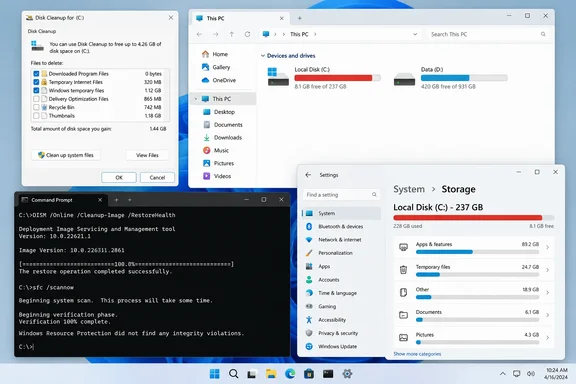Open taskbar Search icon
The width and height of the screenshot is (576, 384).
[233, 374]
